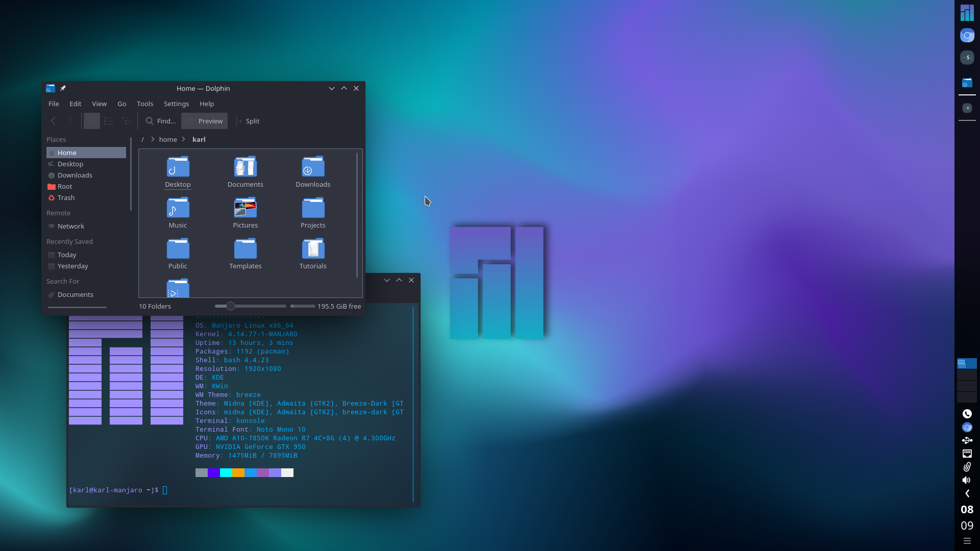Image resolution: width=980 pixels, height=551 pixels.
Task: Switch to the running Konsole task in panel
Action: click(967, 108)
